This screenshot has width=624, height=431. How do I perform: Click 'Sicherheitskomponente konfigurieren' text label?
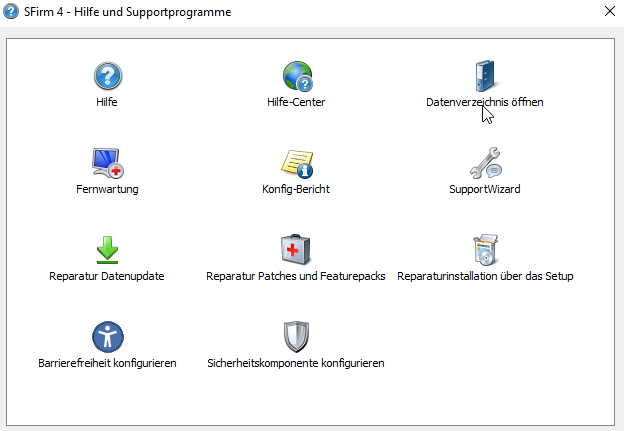296,363
